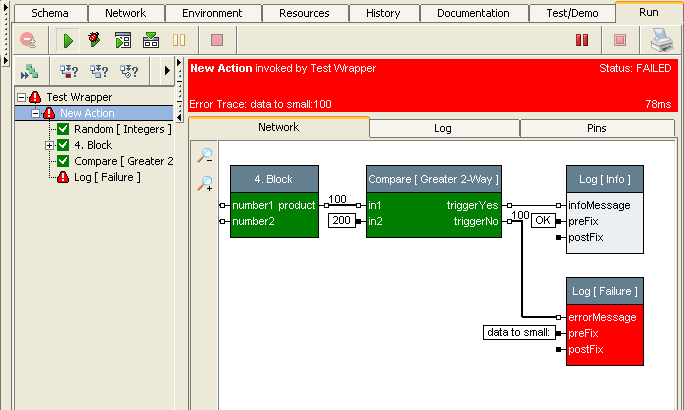Click the red pause button on the right
Viewport: 684px width, 410px height.
(x=581, y=41)
